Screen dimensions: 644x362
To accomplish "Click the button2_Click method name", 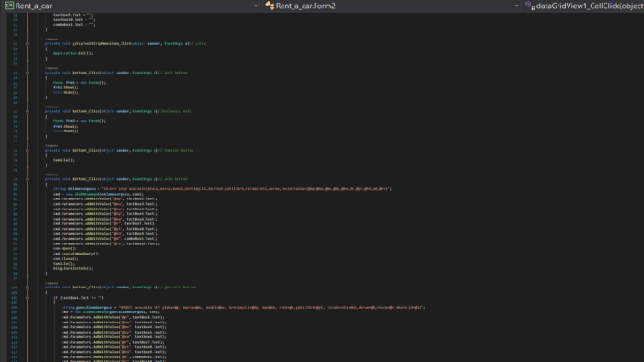I will 86,179.
